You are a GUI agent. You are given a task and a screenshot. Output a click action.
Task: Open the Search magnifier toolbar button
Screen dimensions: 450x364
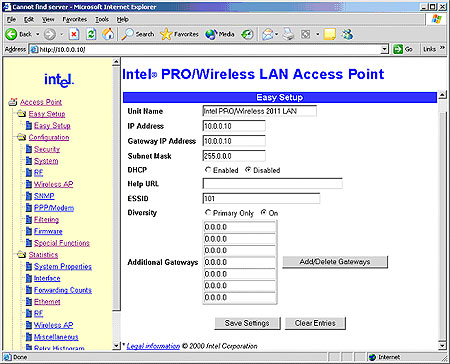[x=138, y=34]
